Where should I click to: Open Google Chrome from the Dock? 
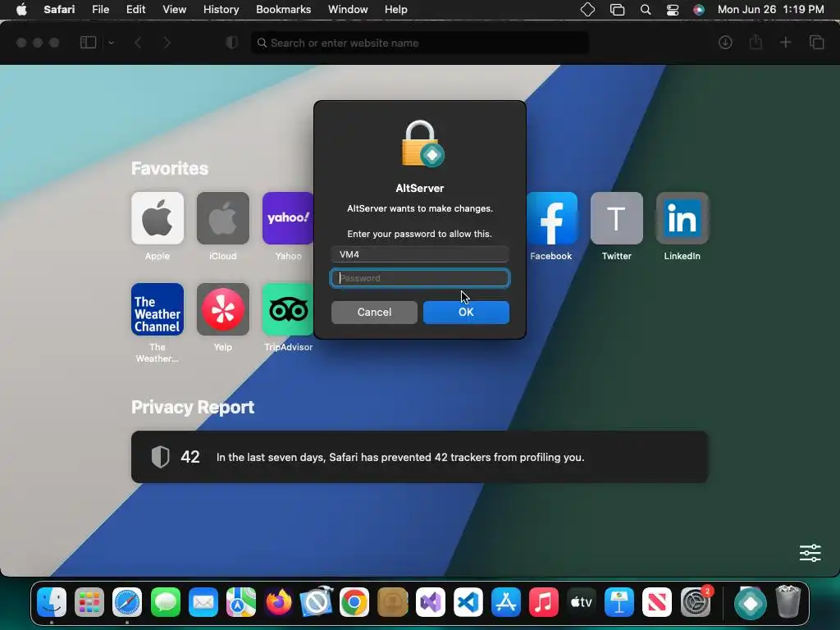tap(354, 603)
